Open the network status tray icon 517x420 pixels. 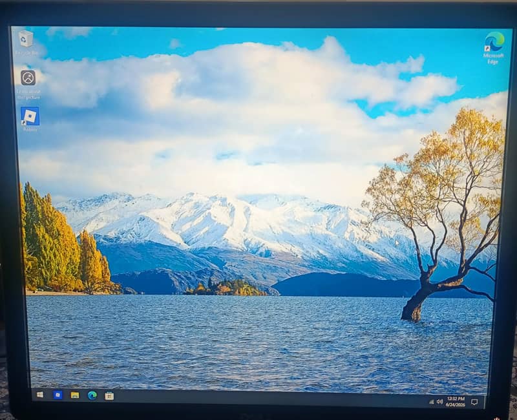432,401
